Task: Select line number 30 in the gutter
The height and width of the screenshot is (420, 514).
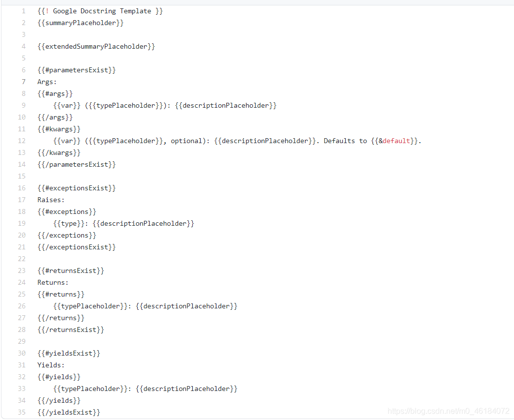Action: tap(22, 353)
